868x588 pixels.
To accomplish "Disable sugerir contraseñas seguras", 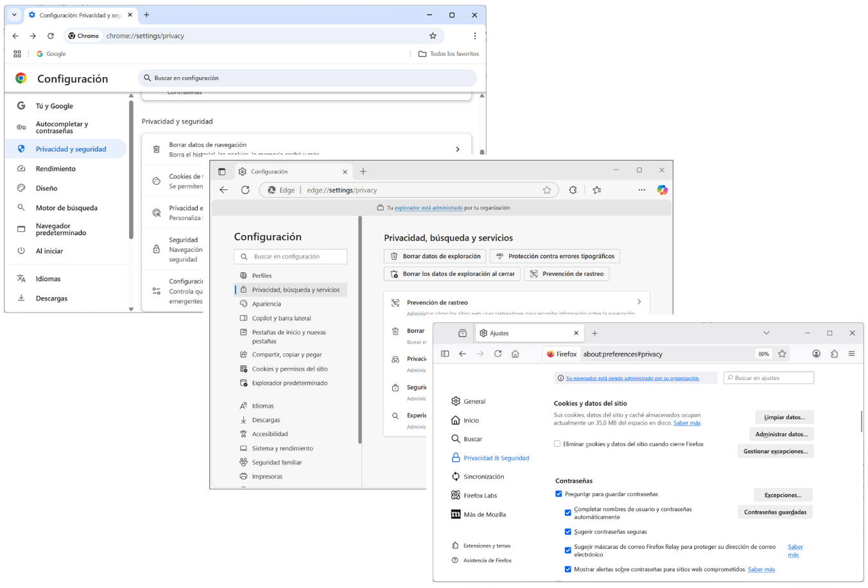I will point(568,532).
